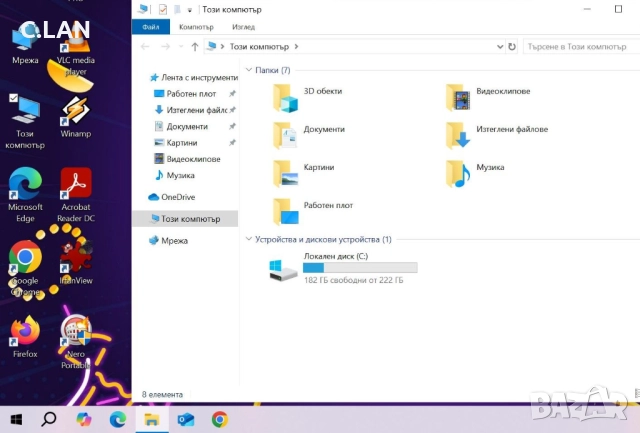Go up one folder level

pos(195,47)
